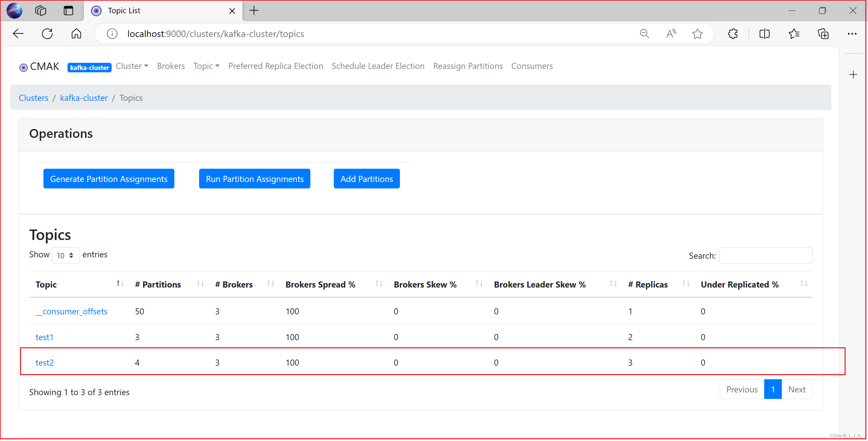Click the test2 topic link
The image size is (868, 441).
(x=44, y=362)
